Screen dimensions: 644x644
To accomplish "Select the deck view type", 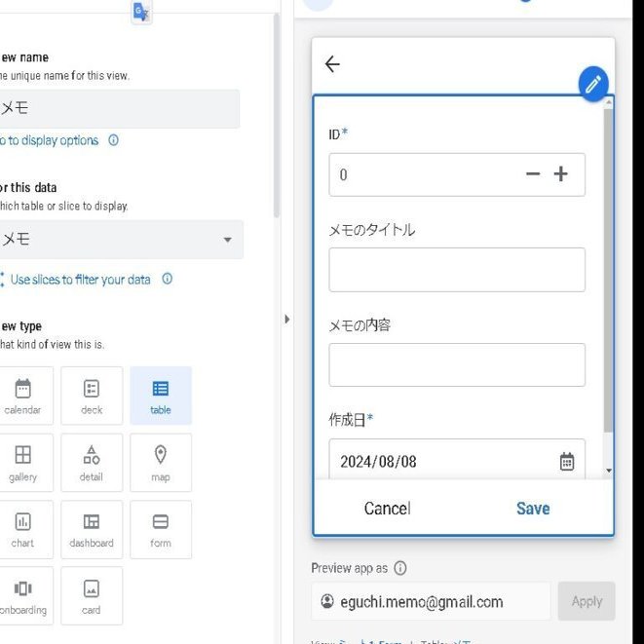I will 92,396.
